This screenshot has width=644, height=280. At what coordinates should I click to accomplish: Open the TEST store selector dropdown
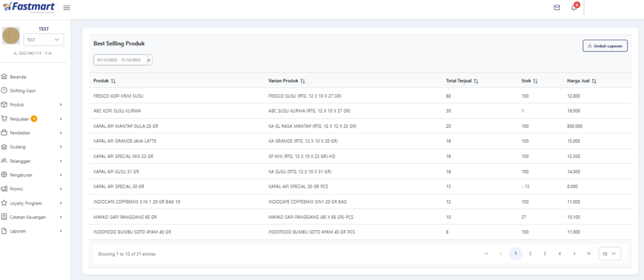pyautogui.click(x=43, y=40)
